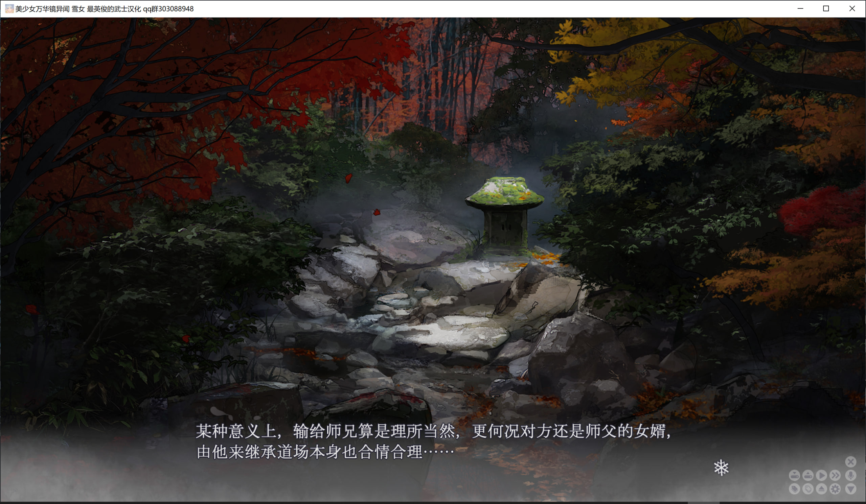866x504 pixels.
Task: Click the load icon with upward arrow
Action: coord(807,475)
